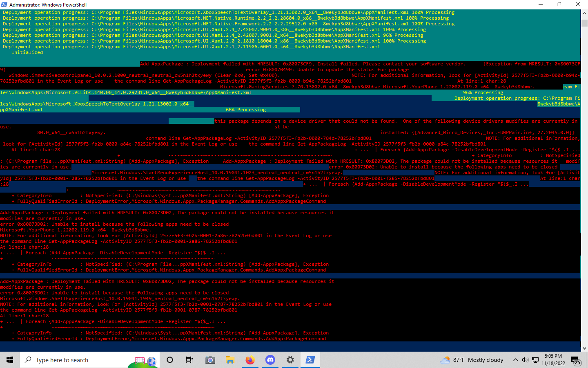Switch to Firefox in the taskbar
Viewport: 588px width, 368px height.
point(250,360)
